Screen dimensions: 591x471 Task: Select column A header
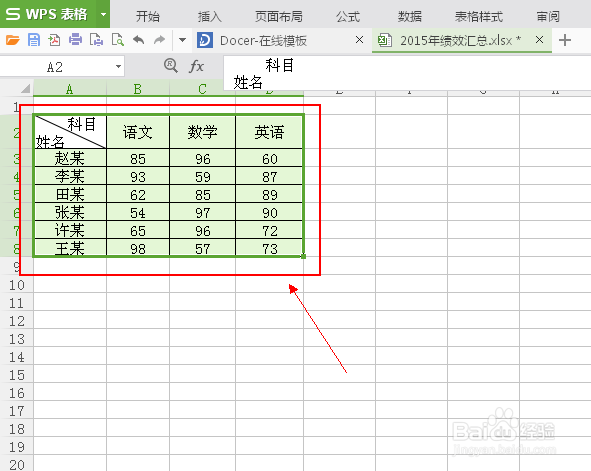[x=70, y=89]
